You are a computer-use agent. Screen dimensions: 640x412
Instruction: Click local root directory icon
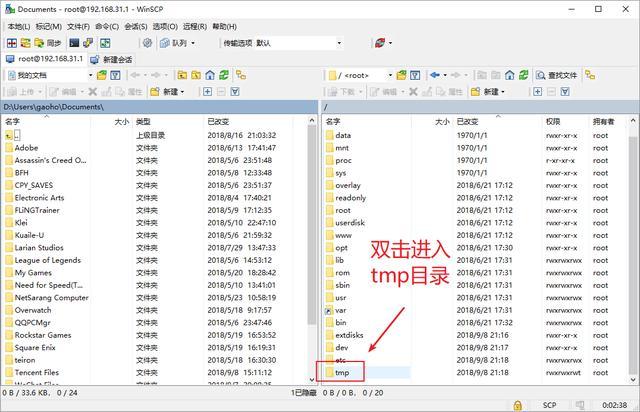[x=196, y=75]
